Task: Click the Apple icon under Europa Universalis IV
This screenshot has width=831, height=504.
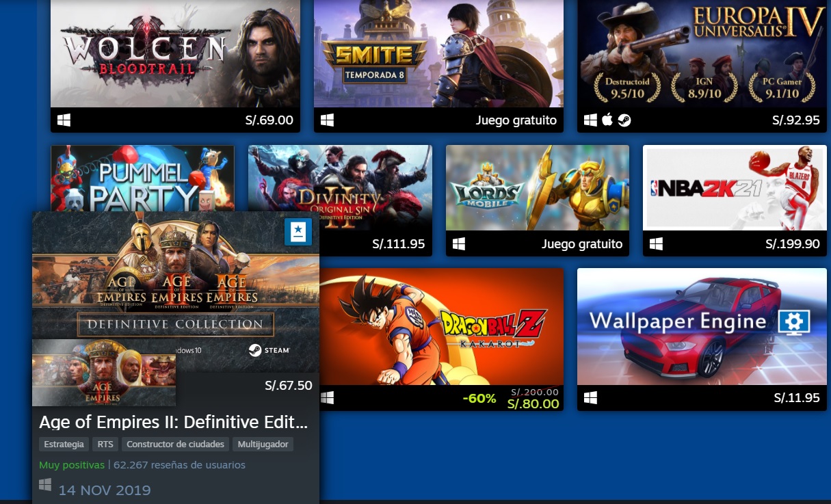Action: [607, 120]
